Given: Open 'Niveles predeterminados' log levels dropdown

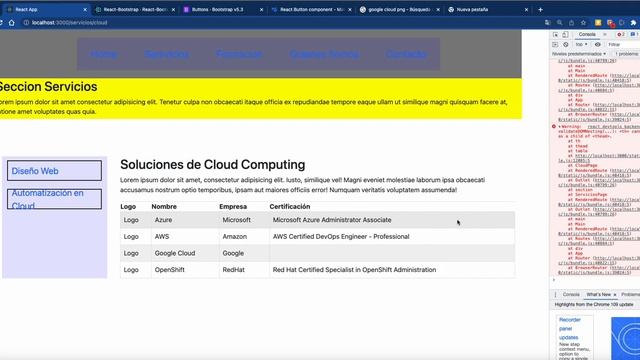Looking at the screenshot, I should tap(579, 54).
